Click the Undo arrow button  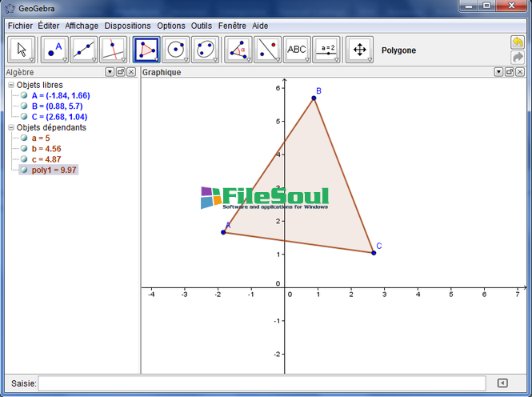518,42
